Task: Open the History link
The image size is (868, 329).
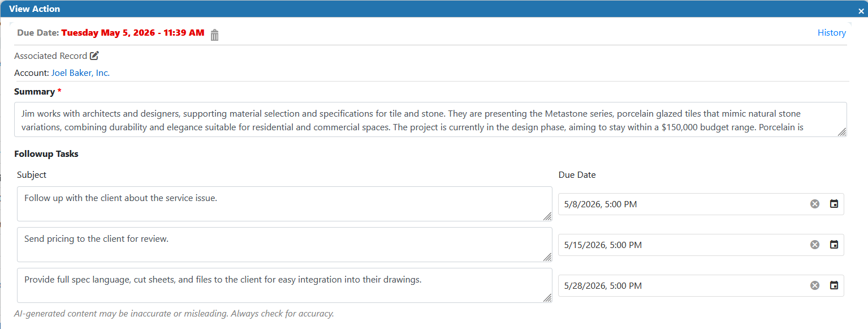Action: 832,33
